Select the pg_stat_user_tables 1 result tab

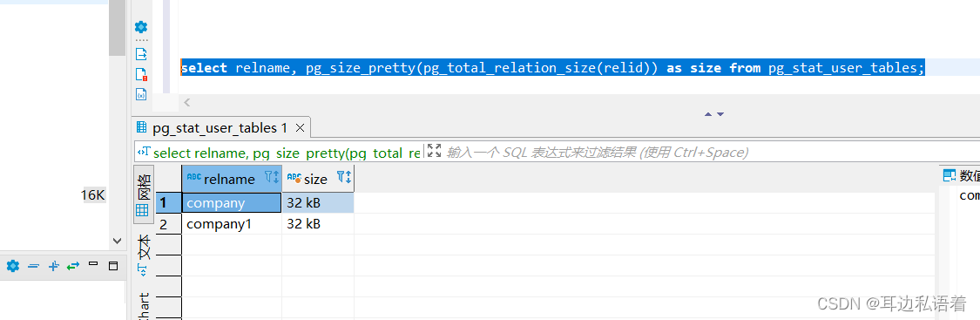coord(220,128)
